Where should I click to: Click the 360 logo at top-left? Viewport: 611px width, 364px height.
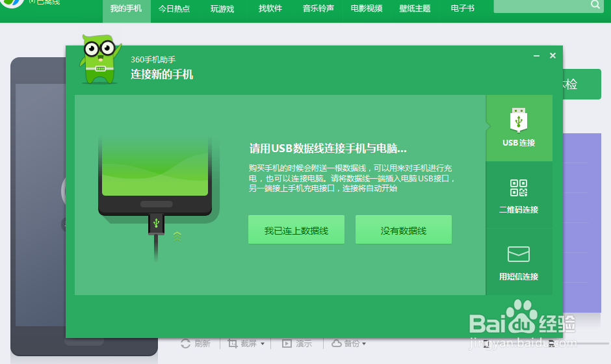(12, 3)
